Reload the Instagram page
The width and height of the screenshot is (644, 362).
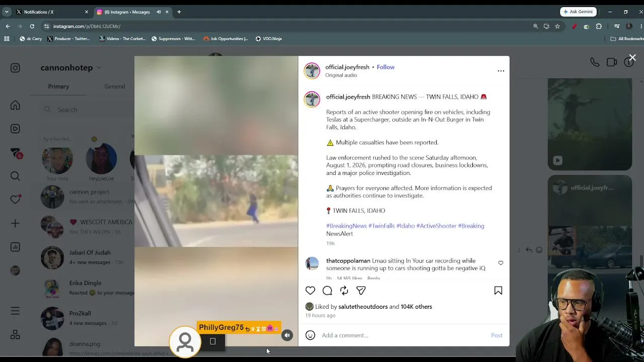pos(32,26)
